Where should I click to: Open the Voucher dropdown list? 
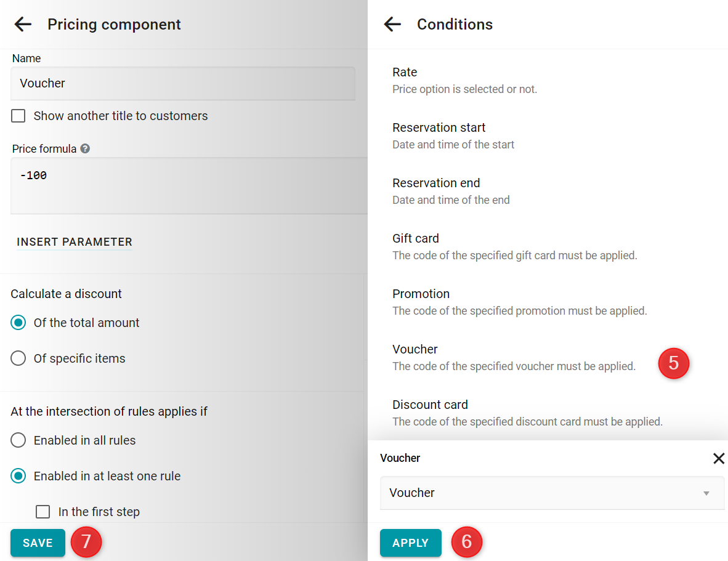(552, 493)
